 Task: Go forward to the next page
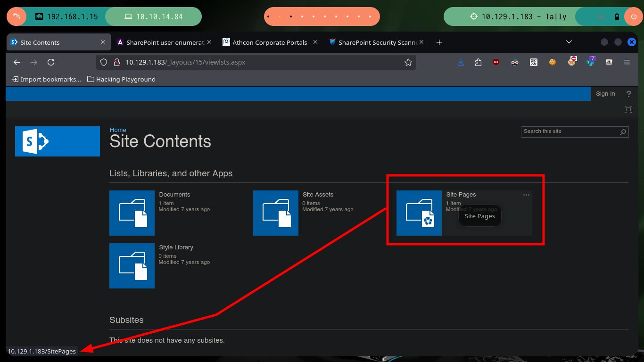[34, 62]
